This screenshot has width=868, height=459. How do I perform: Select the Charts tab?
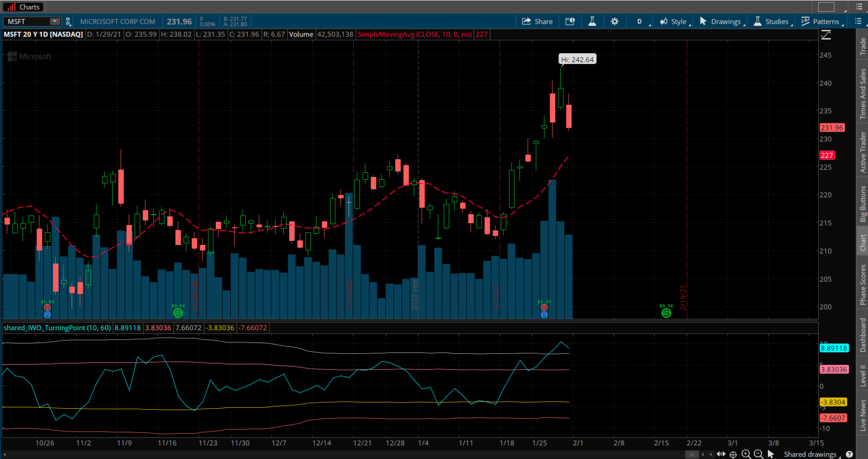coord(23,7)
